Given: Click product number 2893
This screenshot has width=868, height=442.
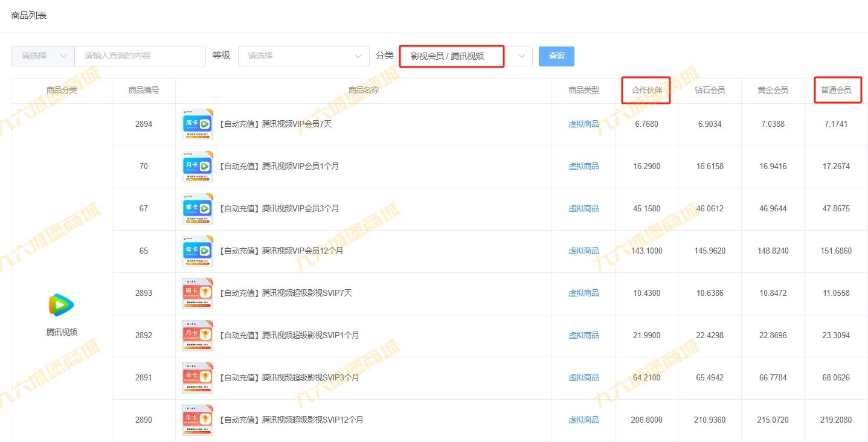Looking at the screenshot, I should pos(144,293).
